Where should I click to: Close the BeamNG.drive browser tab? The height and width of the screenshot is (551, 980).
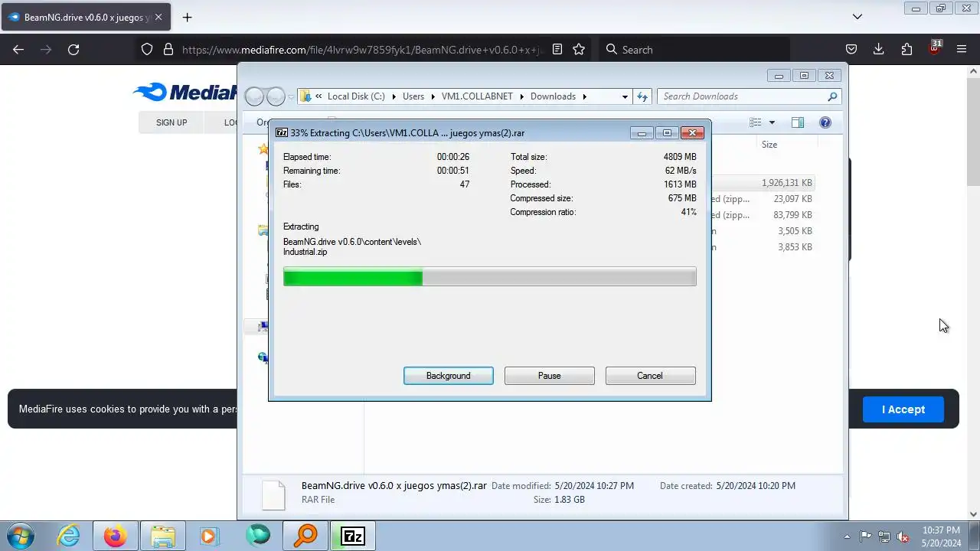coord(158,17)
